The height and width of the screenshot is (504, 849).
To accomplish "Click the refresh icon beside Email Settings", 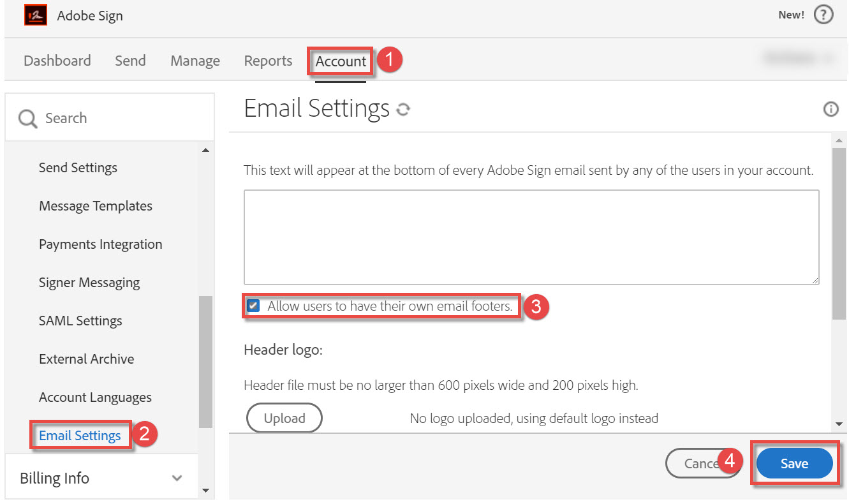I will tap(402, 110).
